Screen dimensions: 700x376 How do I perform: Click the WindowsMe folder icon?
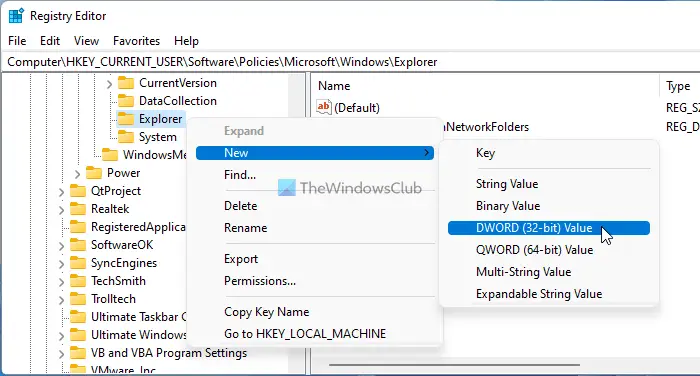point(110,155)
